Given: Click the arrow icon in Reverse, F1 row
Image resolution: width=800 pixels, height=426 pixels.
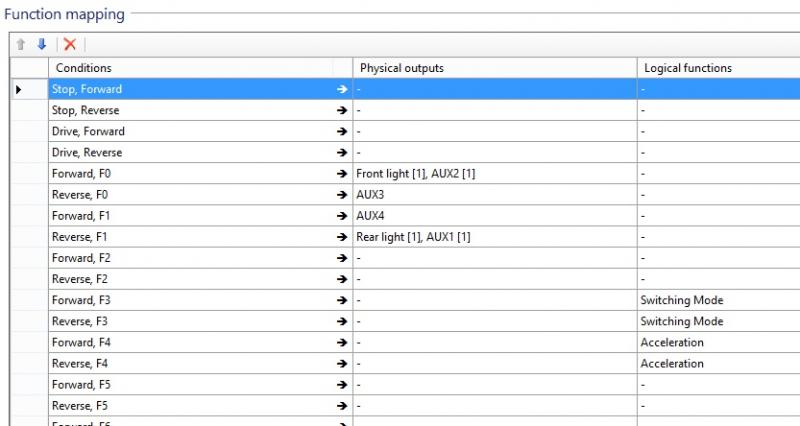Looking at the screenshot, I should click(x=342, y=237).
